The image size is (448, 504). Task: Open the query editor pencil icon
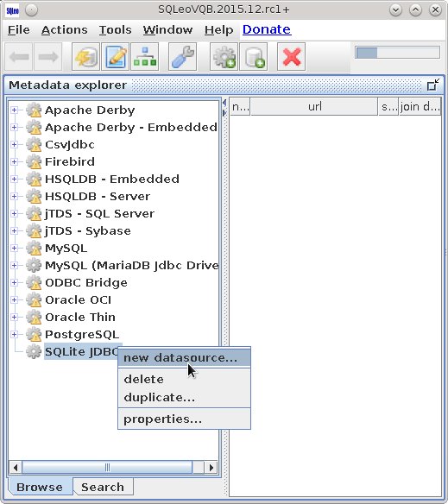click(x=116, y=57)
